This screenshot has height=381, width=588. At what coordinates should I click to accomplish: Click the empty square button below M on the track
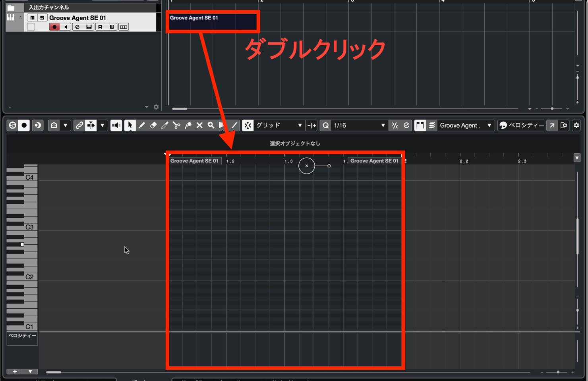click(x=31, y=27)
